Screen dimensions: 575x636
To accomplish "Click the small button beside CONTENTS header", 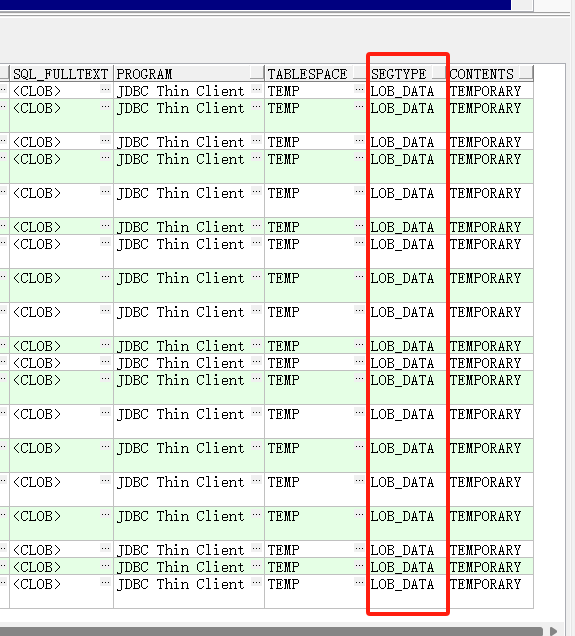I will pos(526,73).
